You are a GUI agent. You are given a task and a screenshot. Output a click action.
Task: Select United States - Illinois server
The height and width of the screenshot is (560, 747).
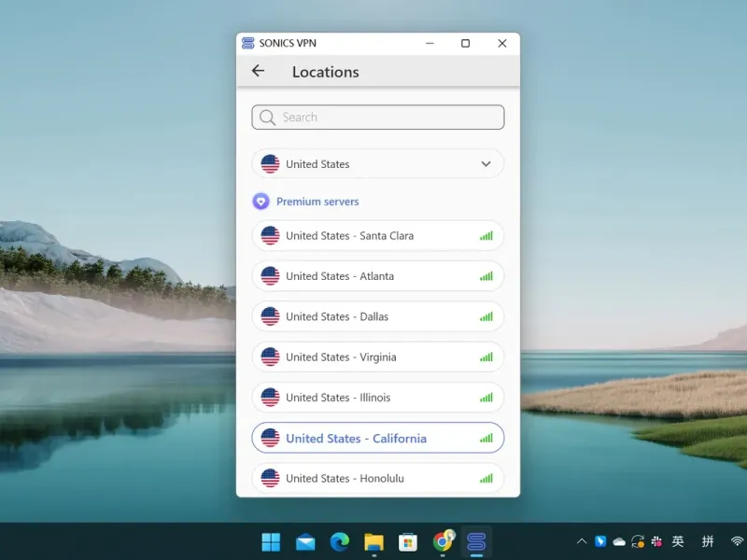pos(378,398)
